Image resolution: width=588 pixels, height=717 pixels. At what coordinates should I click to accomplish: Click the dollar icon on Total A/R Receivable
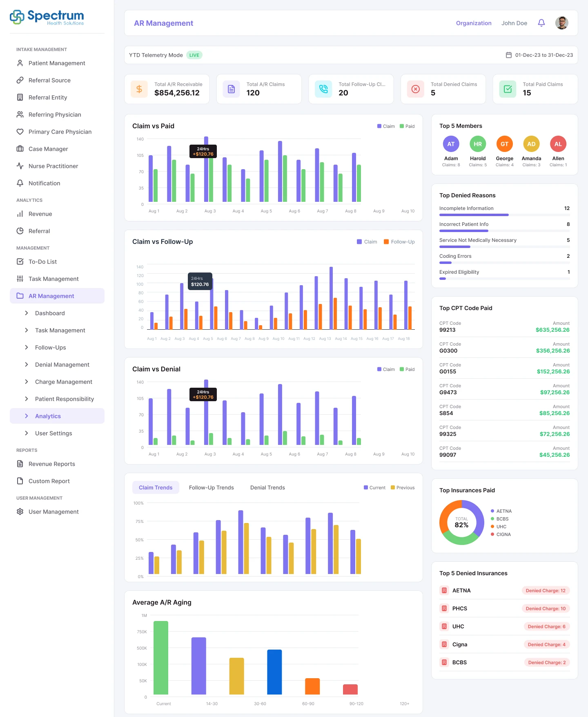[x=139, y=89]
